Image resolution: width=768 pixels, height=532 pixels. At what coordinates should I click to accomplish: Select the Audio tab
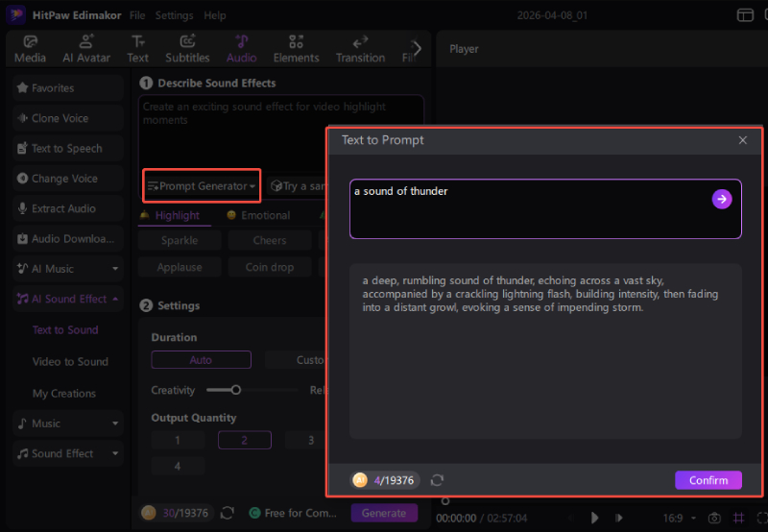242,49
